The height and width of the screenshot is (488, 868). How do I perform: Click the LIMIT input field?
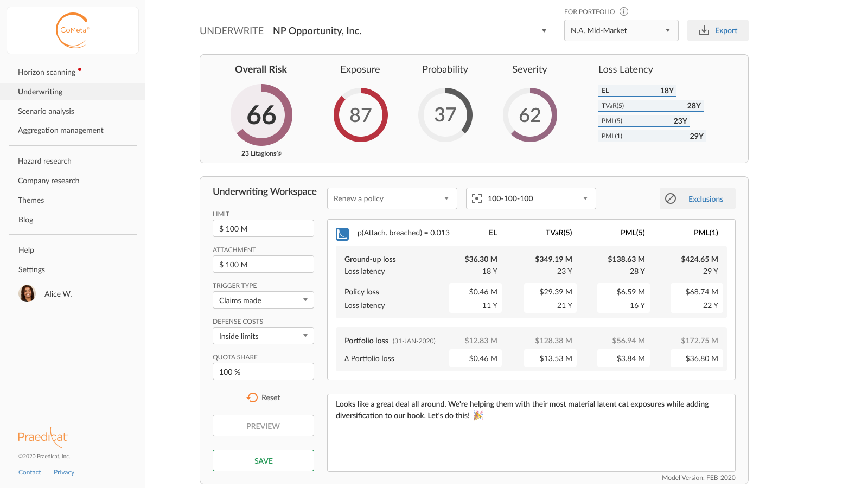click(x=263, y=228)
